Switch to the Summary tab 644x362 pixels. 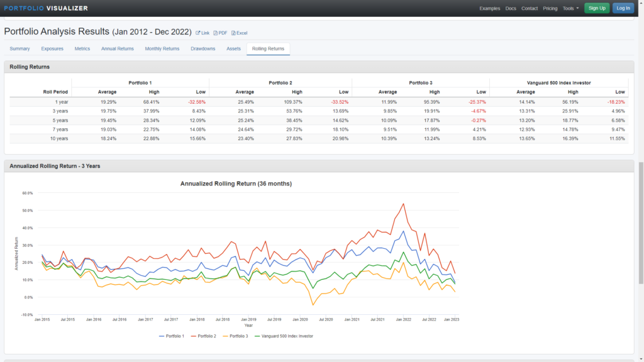19,48
